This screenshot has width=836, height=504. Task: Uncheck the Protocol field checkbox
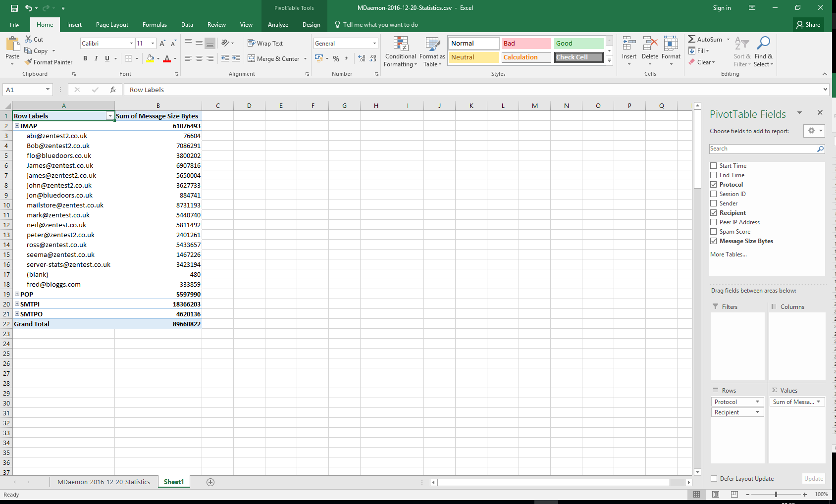714,185
